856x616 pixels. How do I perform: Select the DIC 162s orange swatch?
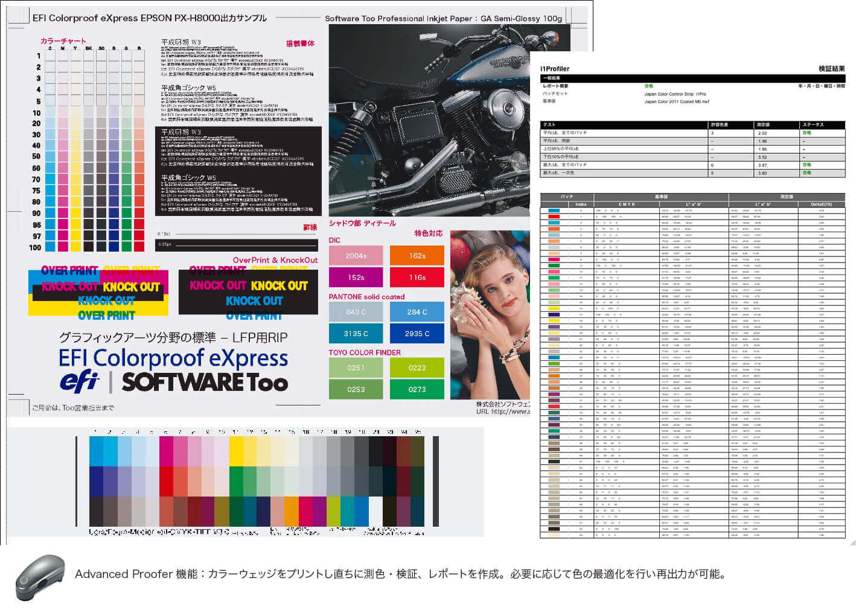tap(417, 256)
